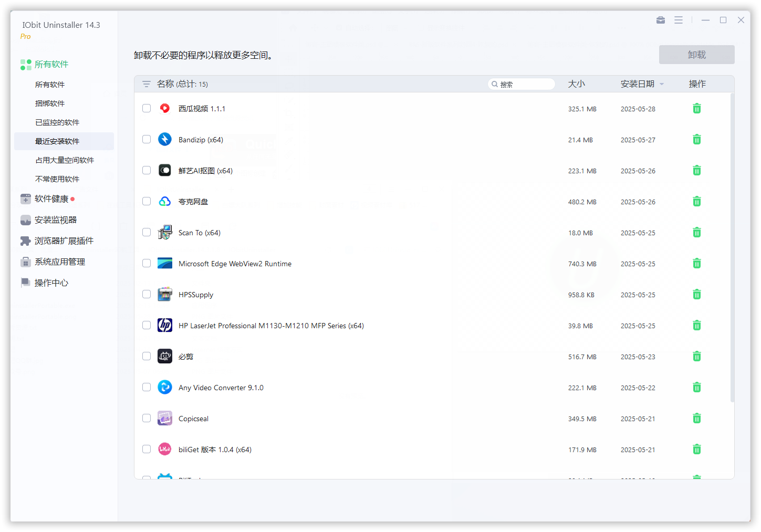Sort by 大小 column header
The image size is (761, 532).
(577, 84)
